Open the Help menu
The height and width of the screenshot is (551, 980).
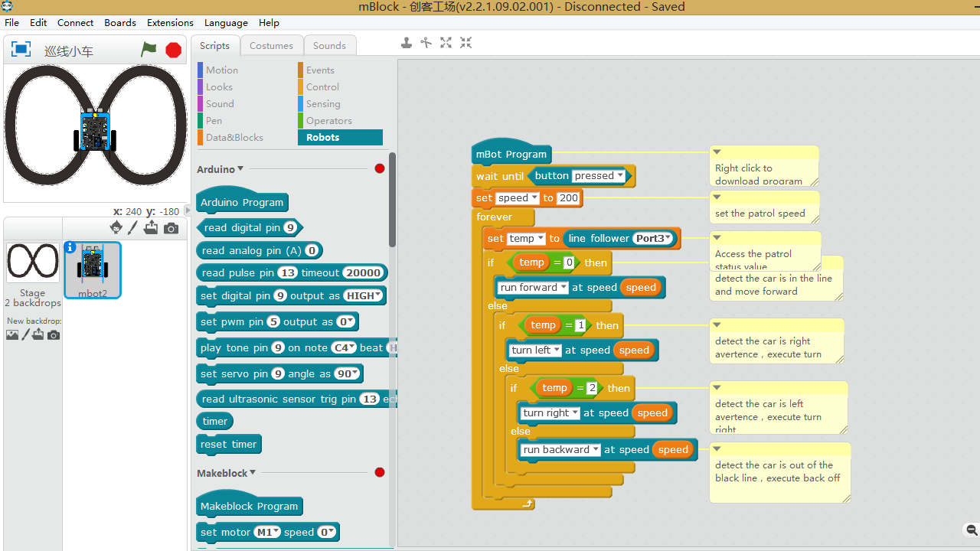[269, 23]
